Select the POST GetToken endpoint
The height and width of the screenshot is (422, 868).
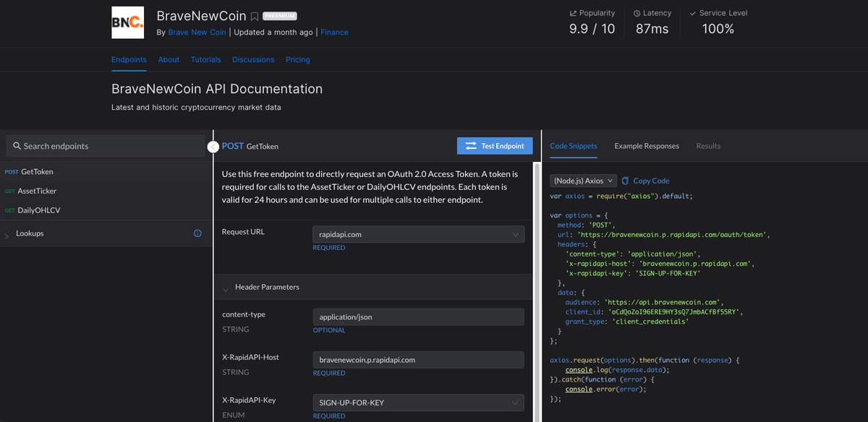(x=105, y=172)
